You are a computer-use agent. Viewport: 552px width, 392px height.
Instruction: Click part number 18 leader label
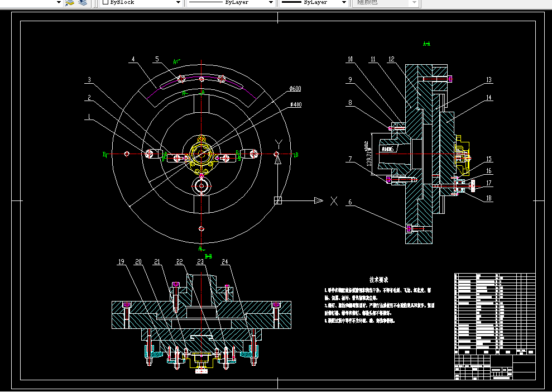pos(488,198)
